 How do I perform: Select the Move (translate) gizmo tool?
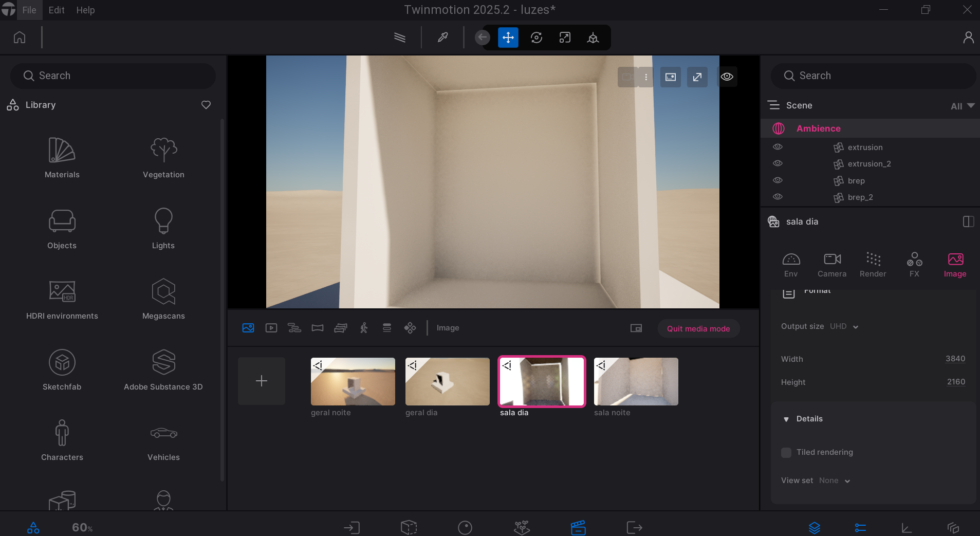pos(508,38)
